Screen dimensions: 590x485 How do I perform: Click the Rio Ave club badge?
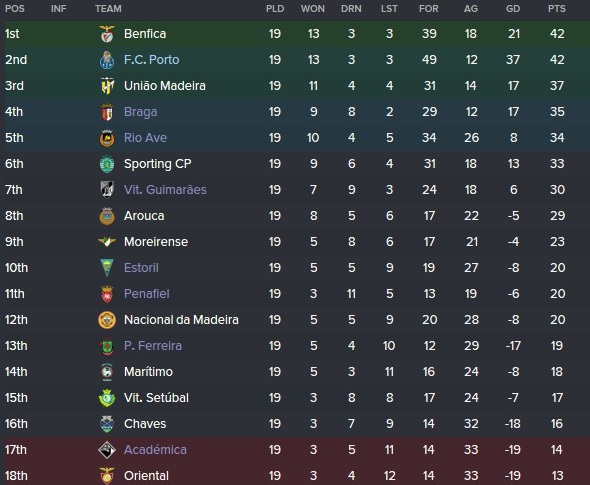[x=107, y=138]
